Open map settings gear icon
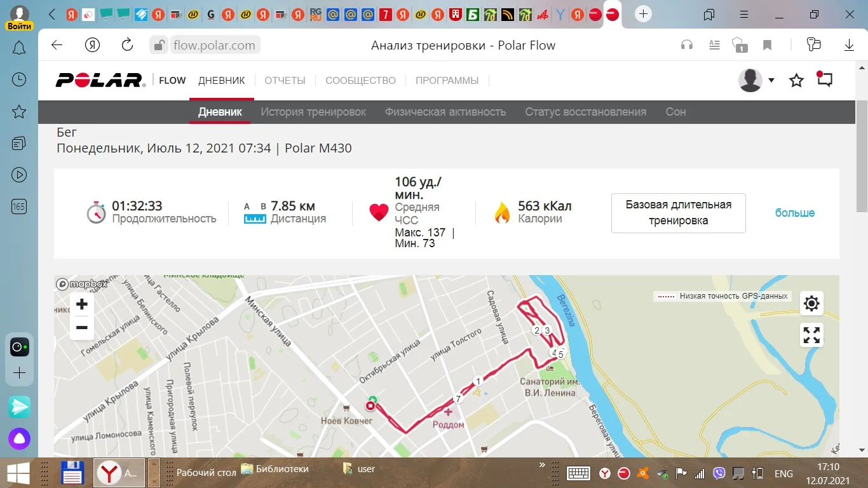 (x=811, y=303)
